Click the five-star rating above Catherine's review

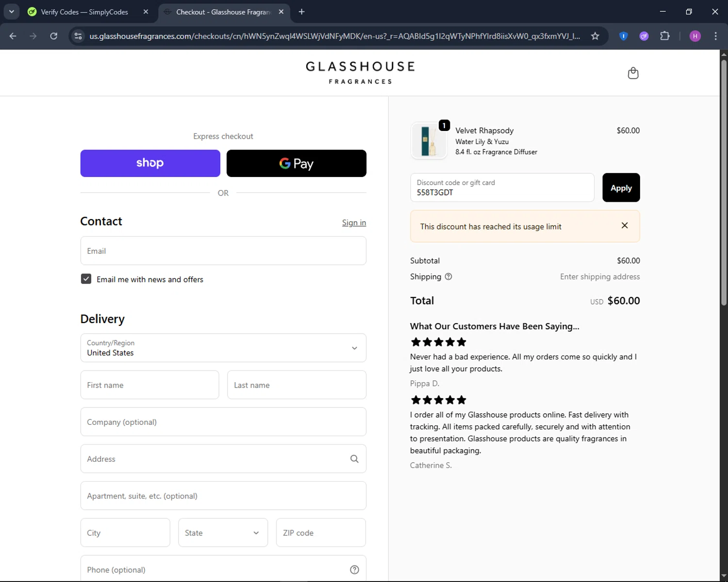click(439, 400)
